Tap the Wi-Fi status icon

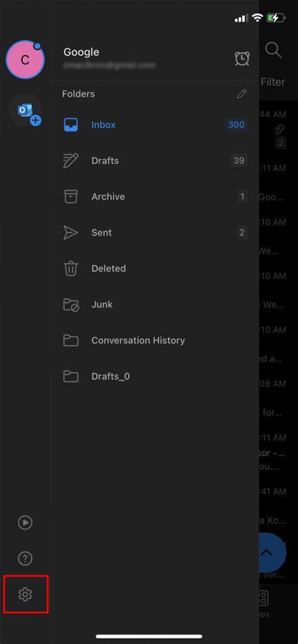click(257, 18)
